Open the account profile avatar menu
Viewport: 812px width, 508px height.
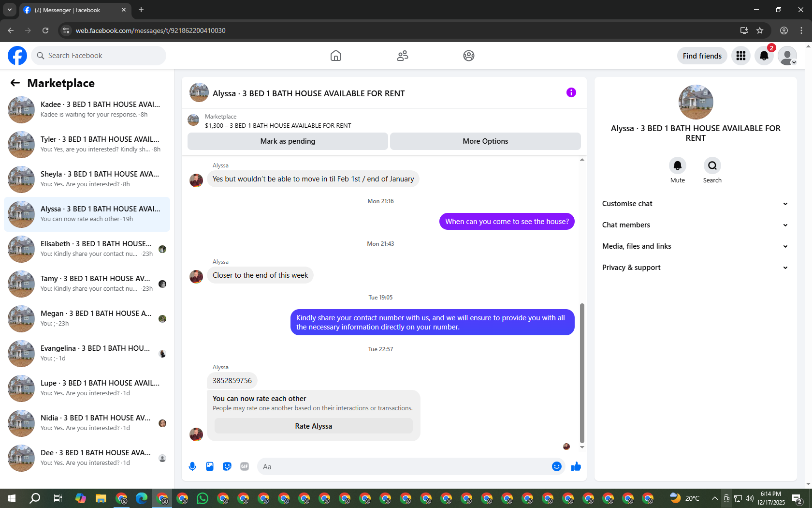point(787,56)
